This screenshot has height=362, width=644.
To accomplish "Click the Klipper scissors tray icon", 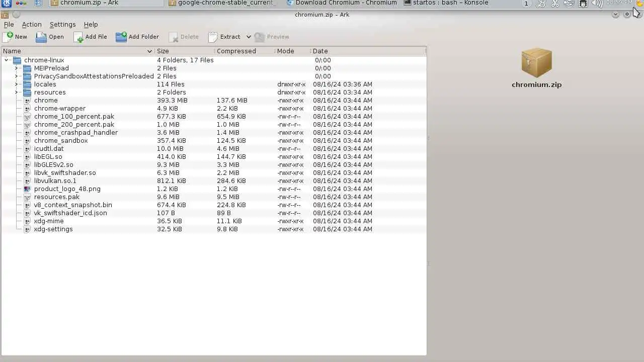I will click(555, 4).
